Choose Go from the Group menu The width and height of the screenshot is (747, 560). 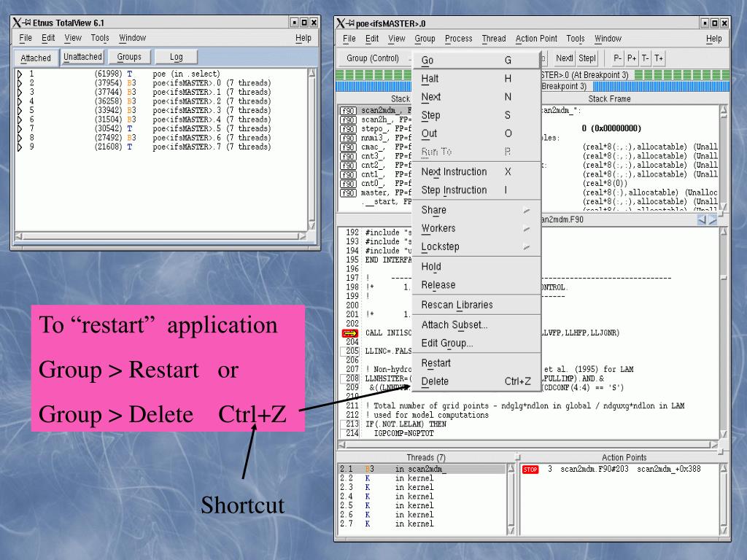tap(476, 60)
